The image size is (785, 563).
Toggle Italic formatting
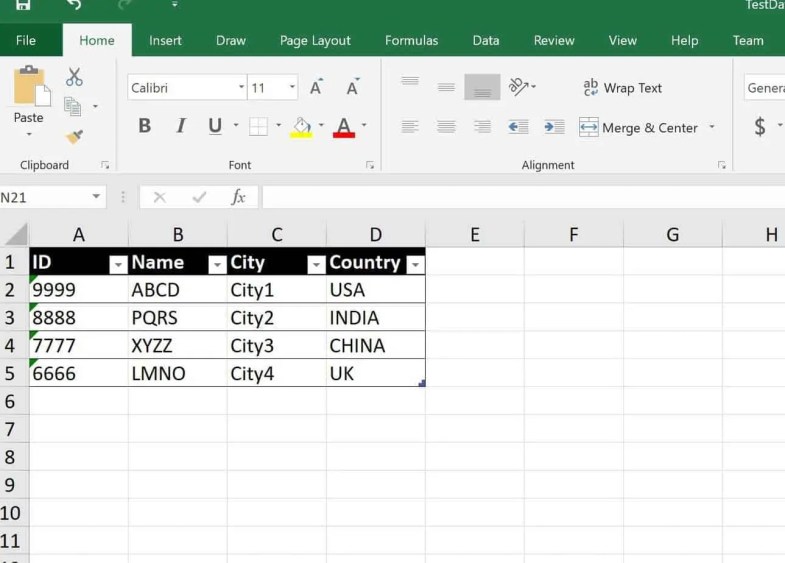coord(181,126)
